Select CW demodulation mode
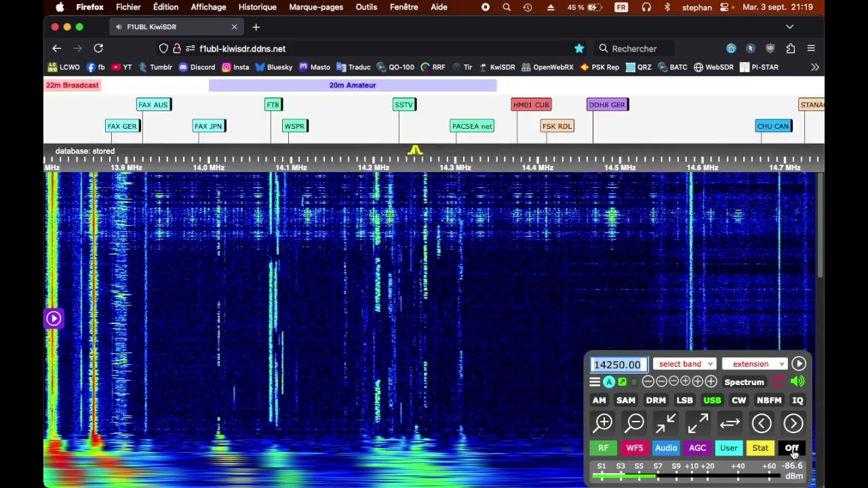The height and width of the screenshot is (488, 868). [x=738, y=401]
